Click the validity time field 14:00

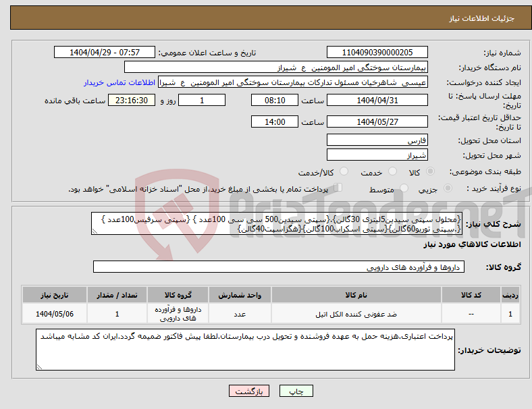coord(275,121)
